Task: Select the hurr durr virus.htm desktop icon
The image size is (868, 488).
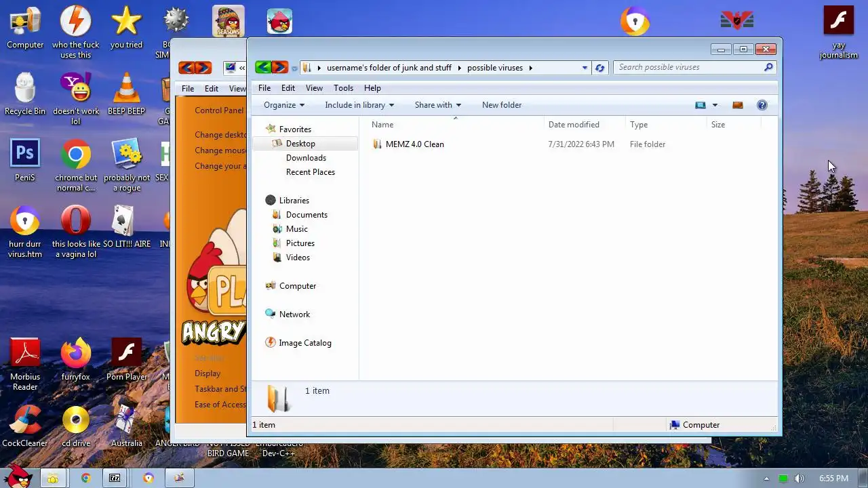Action: (25, 232)
